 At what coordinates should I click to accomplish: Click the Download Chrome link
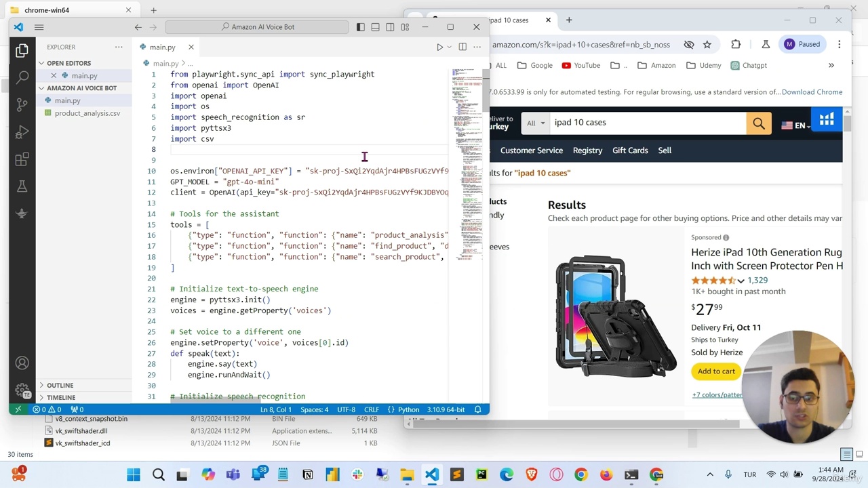click(812, 92)
